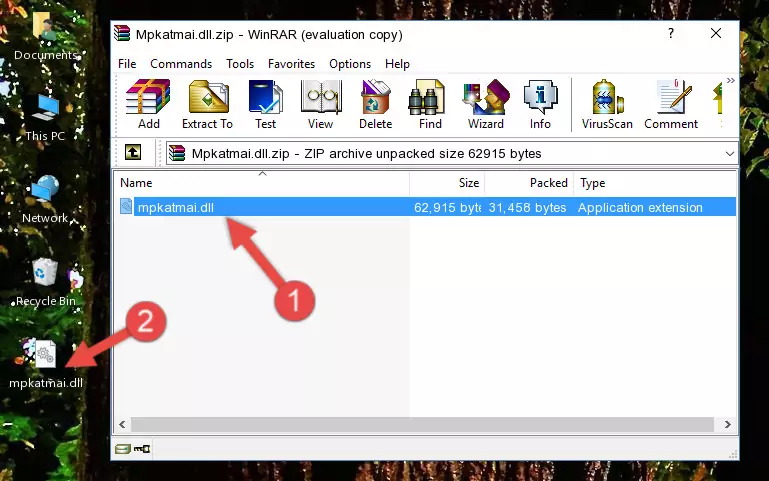The image size is (769, 481).
Task: Open the Commands menu
Action: point(181,64)
